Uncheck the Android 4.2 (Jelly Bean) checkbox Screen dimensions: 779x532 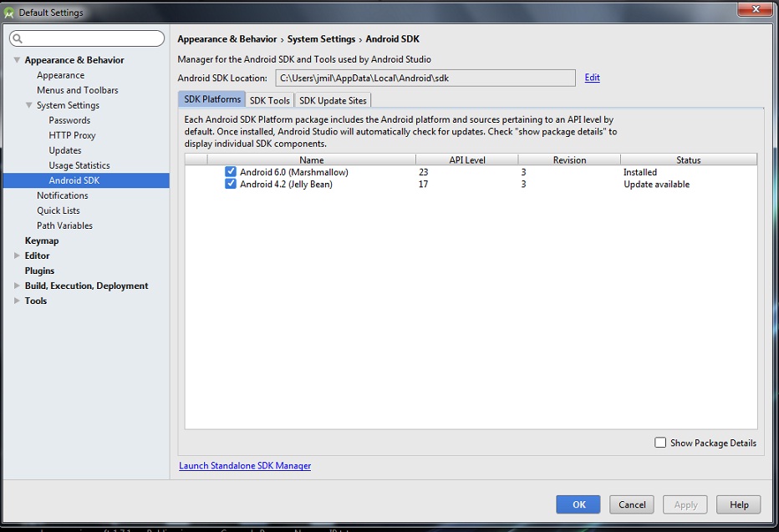[231, 185]
